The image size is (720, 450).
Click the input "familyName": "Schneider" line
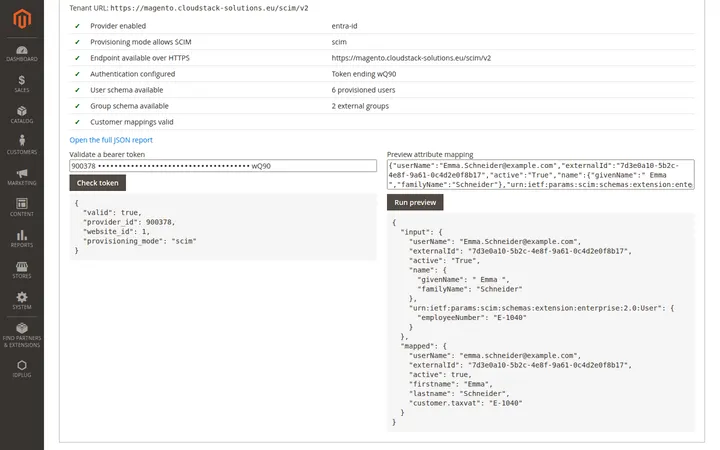470,289
